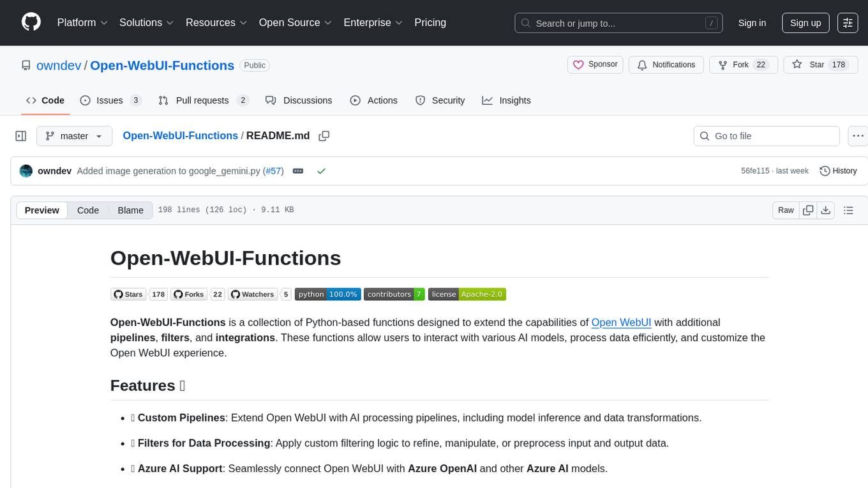Open Open-WebUI-Functions breadcrumb link
868x488 pixels.
[180, 135]
